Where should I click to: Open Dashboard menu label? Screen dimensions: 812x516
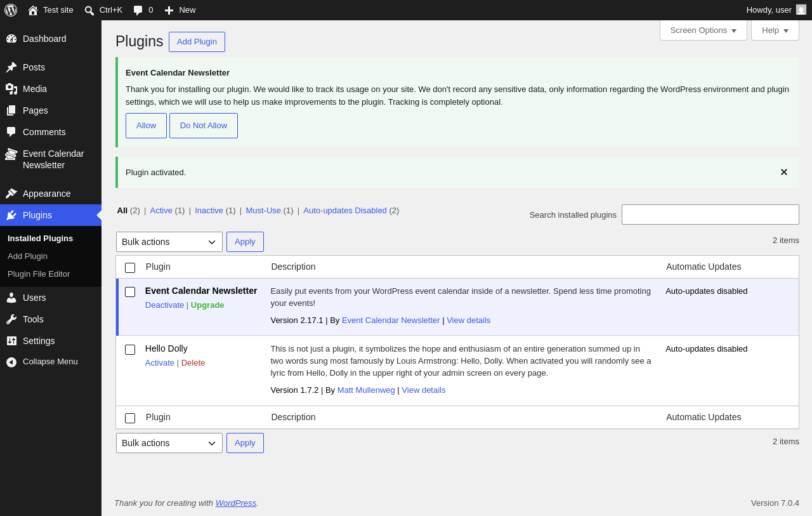click(44, 39)
